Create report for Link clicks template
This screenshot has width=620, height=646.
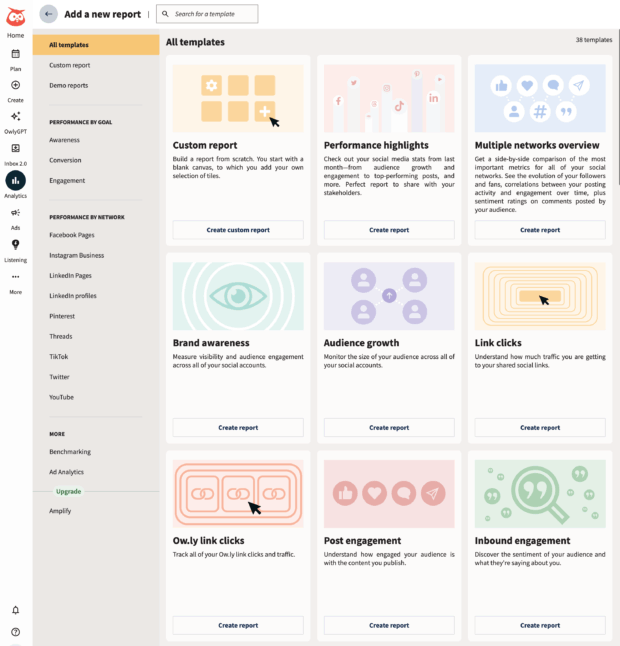(540, 427)
